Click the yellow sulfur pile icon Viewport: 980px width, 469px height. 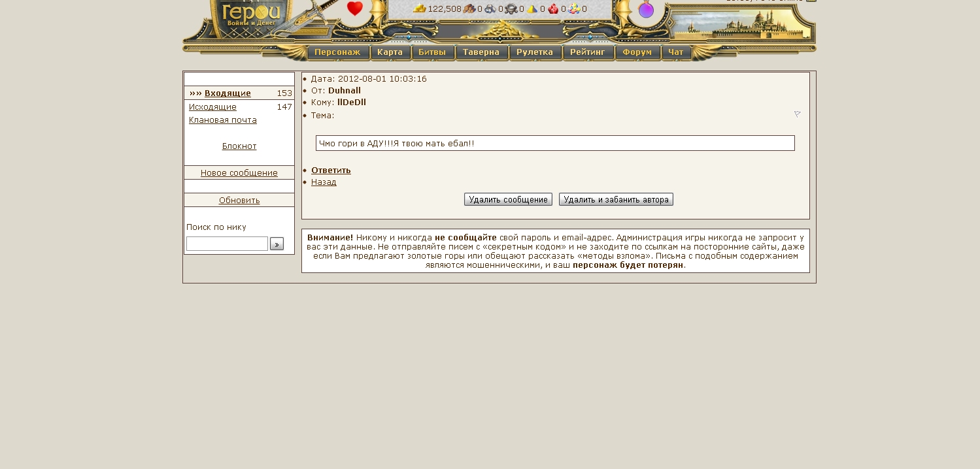coord(532,8)
